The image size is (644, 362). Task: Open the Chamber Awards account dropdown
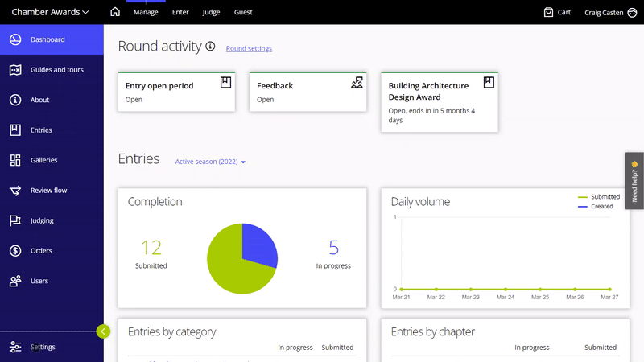50,12
